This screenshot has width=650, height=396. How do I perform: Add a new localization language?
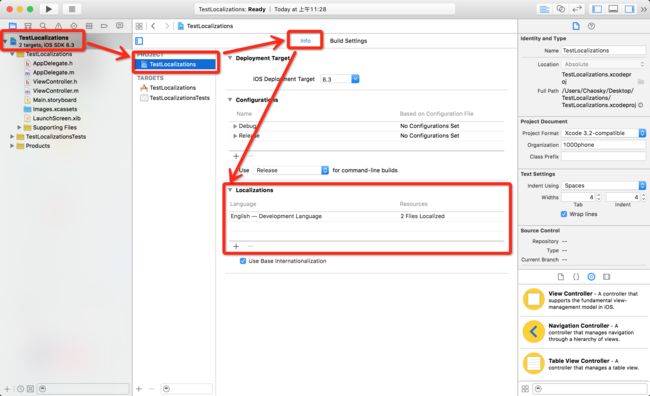236,246
